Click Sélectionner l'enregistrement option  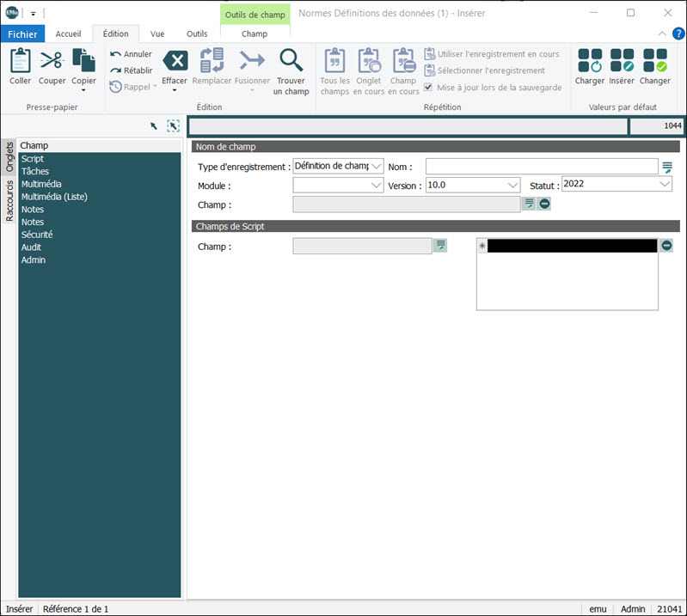pos(484,70)
